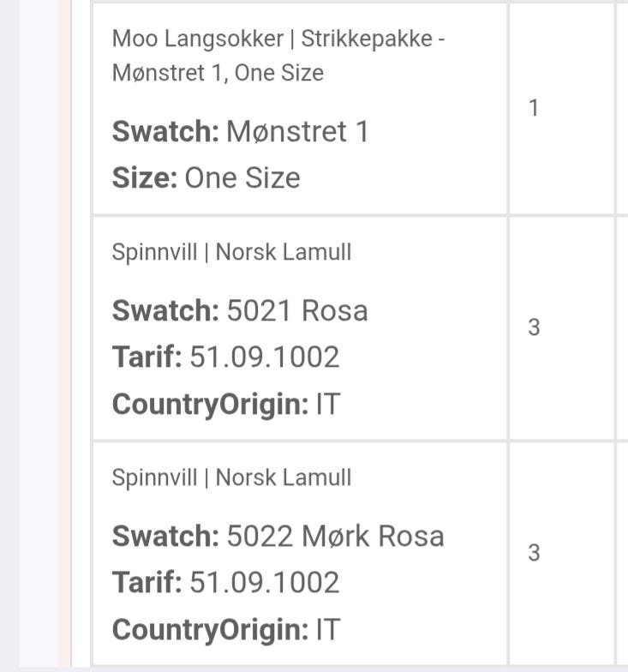The image size is (628, 672).
Task: Click the bold Tarif label in the 5021 Rosa row
Action: [147, 357]
